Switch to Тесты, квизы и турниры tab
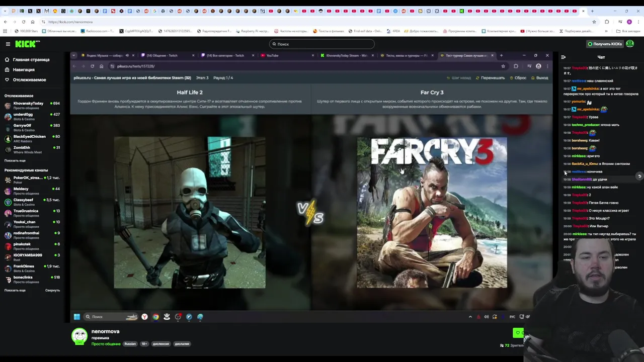This screenshot has width=644, height=362. pyautogui.click(x=406, y=55)
